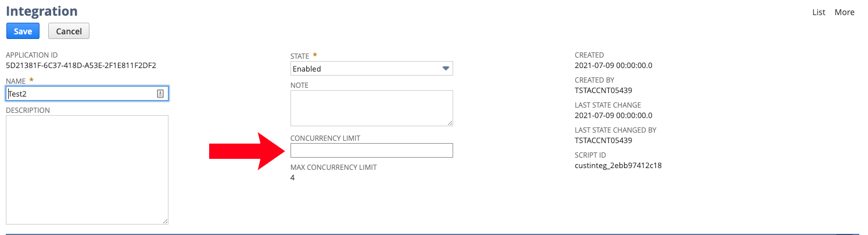Cancel editing the integration
Viewport: 868px width, 235px height.
coord(69,31)
